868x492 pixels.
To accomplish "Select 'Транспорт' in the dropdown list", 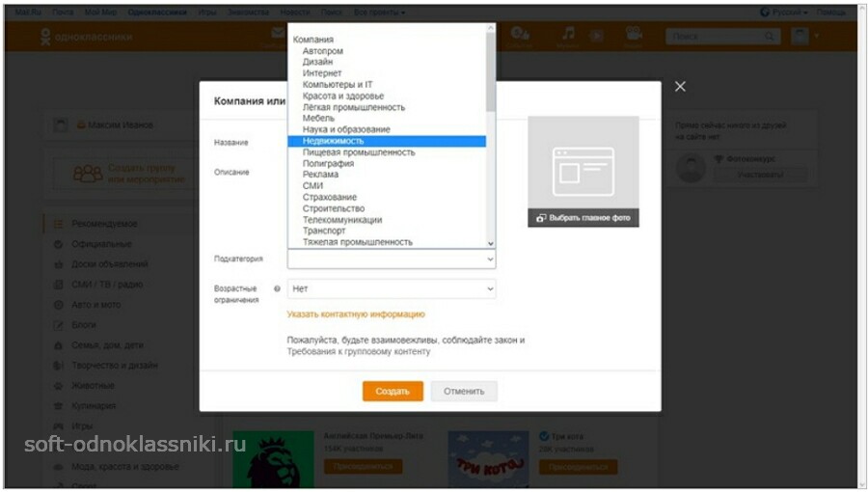I will coord(324,231).
